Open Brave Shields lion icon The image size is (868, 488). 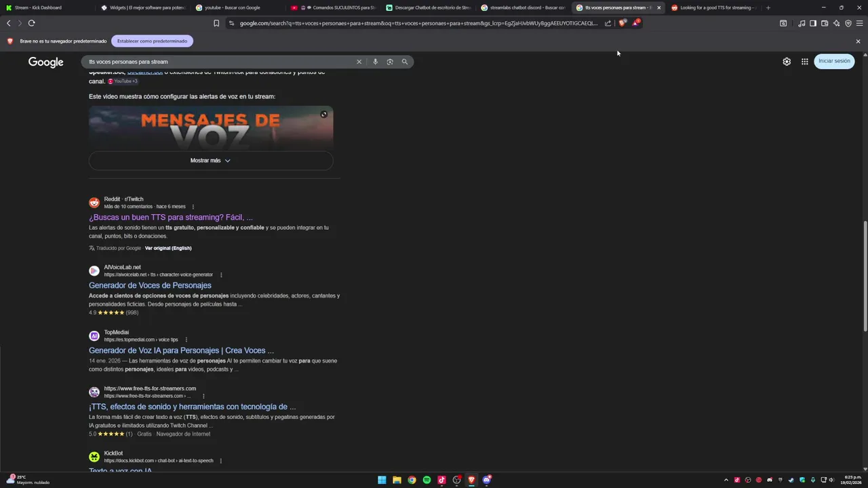623,22
